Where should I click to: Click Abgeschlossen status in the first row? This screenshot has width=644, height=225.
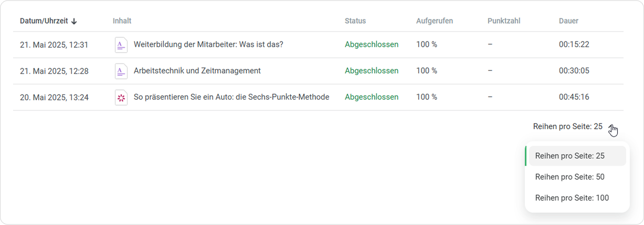[x=372, y=45]
